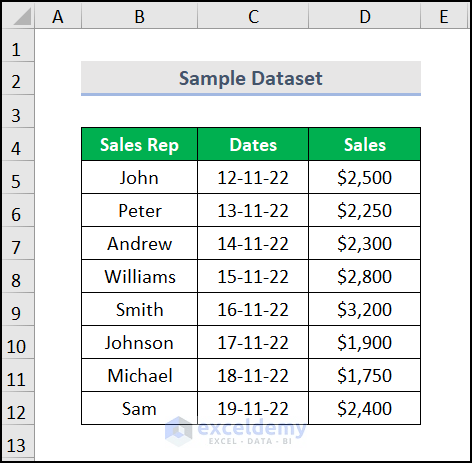Click date cell 15-11-22

[253, 276]
